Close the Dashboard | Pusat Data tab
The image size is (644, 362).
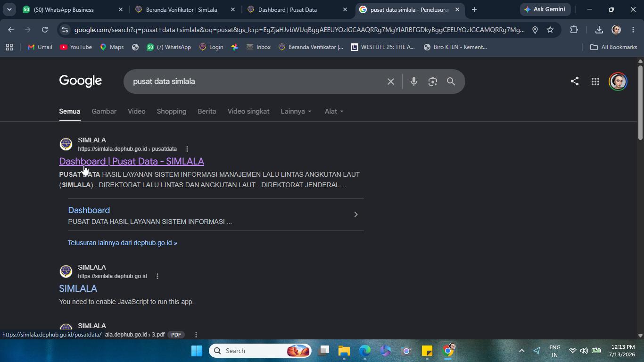point(345,9)
